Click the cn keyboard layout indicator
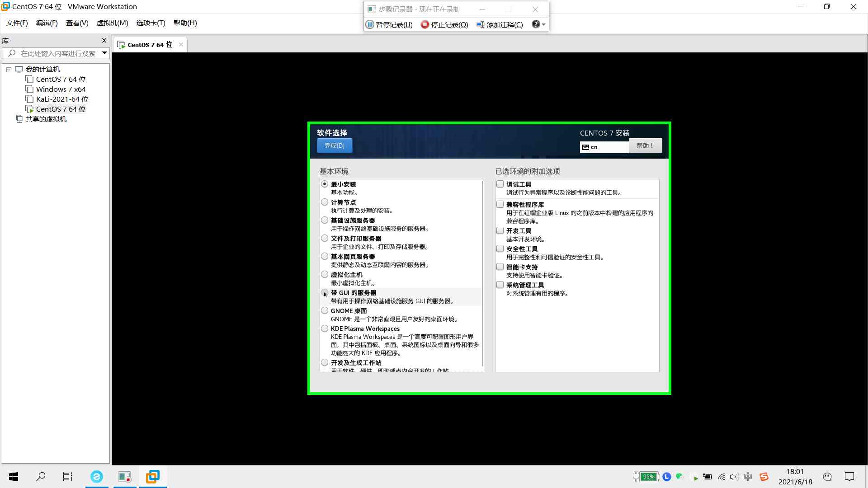Image resolution: width=868 pixels, height=488 pixels. (604, 147)
